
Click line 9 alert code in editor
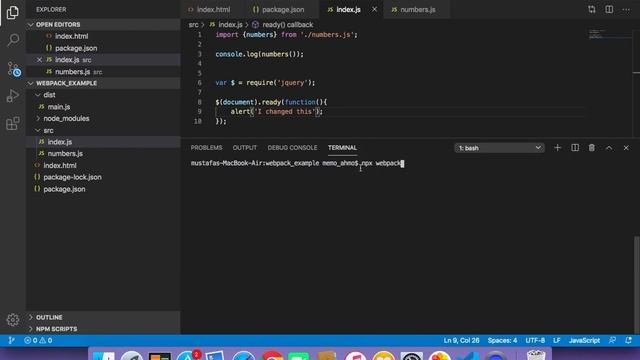click(276, 111)
